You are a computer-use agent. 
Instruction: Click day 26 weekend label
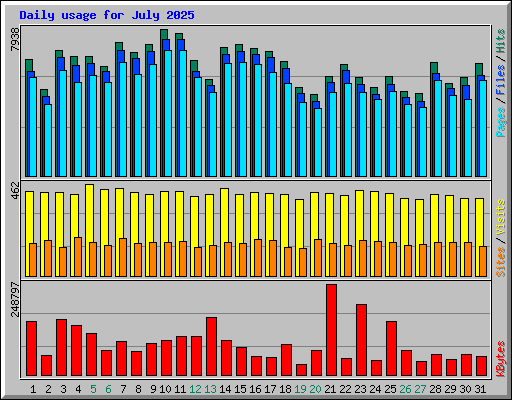pyautogui.click(x=405, y=389)
